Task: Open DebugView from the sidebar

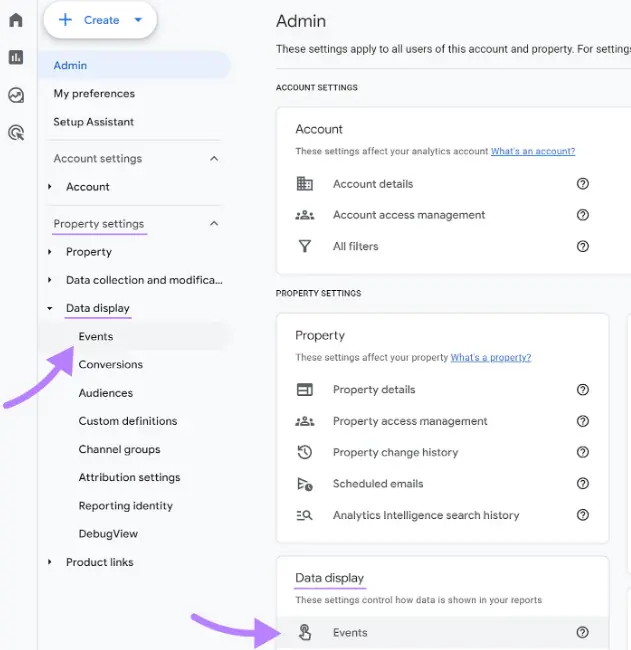Action: pos(108,534)
